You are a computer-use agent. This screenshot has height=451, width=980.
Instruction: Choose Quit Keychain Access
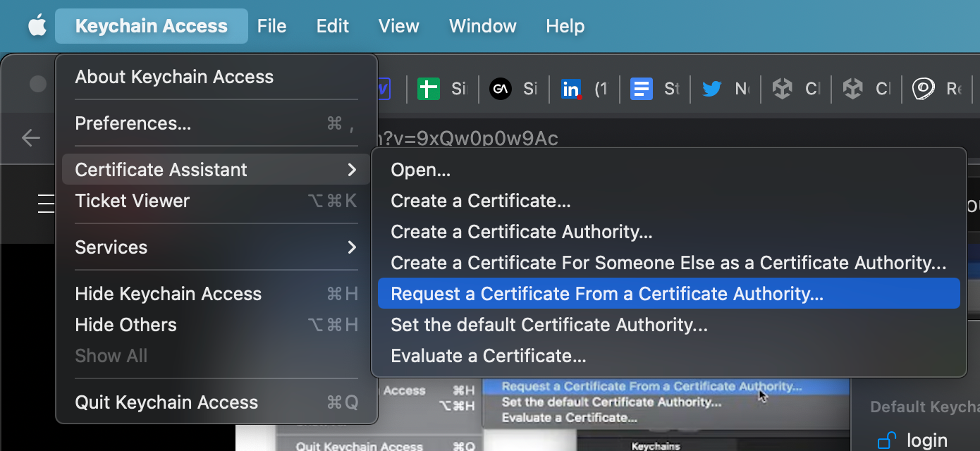point(216,402)
